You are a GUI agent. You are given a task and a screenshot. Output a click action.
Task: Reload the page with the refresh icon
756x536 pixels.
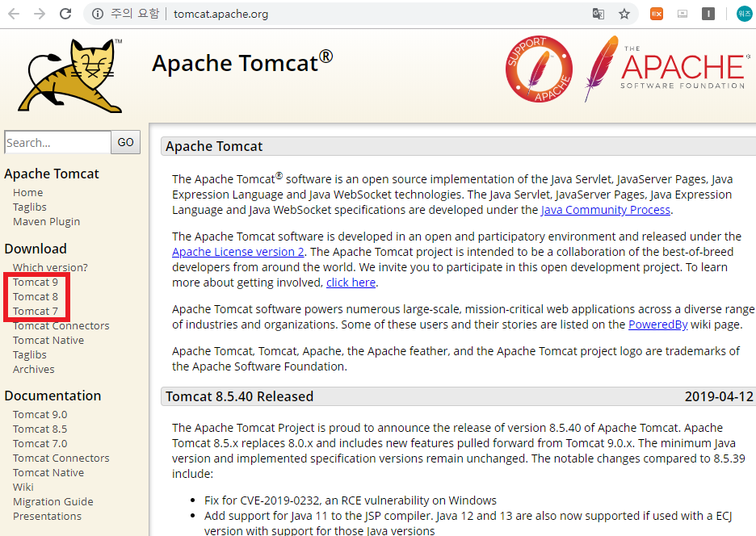click(x=65, y=14)
